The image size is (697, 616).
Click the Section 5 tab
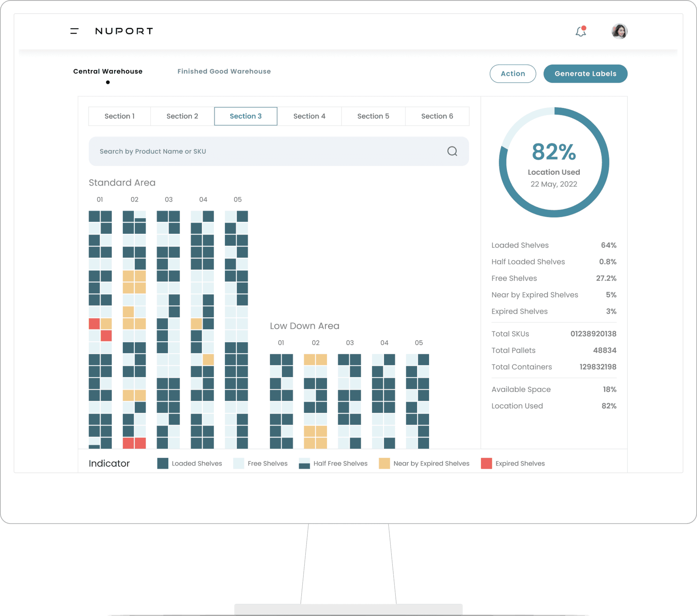coord(374,116)
